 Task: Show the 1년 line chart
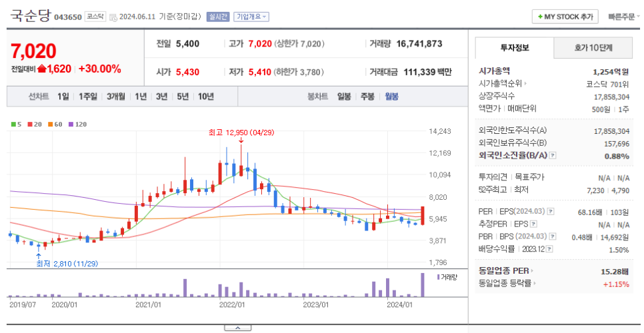point(141,97)
